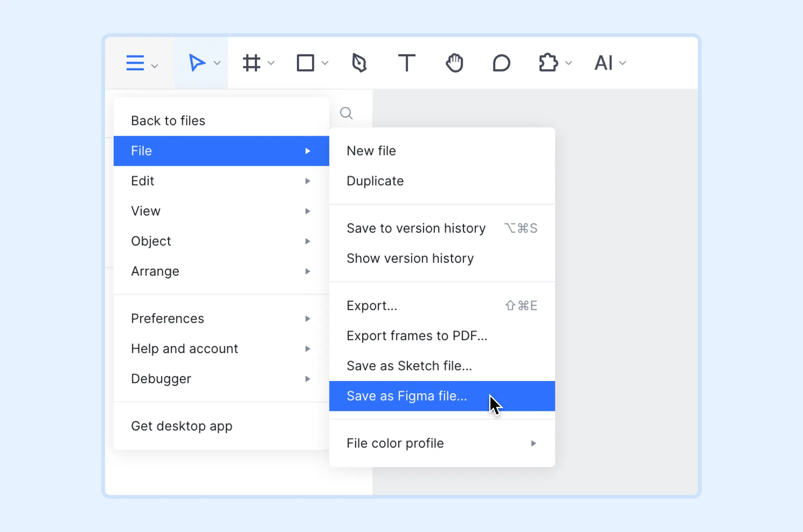Select the Move tool arrow
The image size is (803, 532).
click(196, 63)
